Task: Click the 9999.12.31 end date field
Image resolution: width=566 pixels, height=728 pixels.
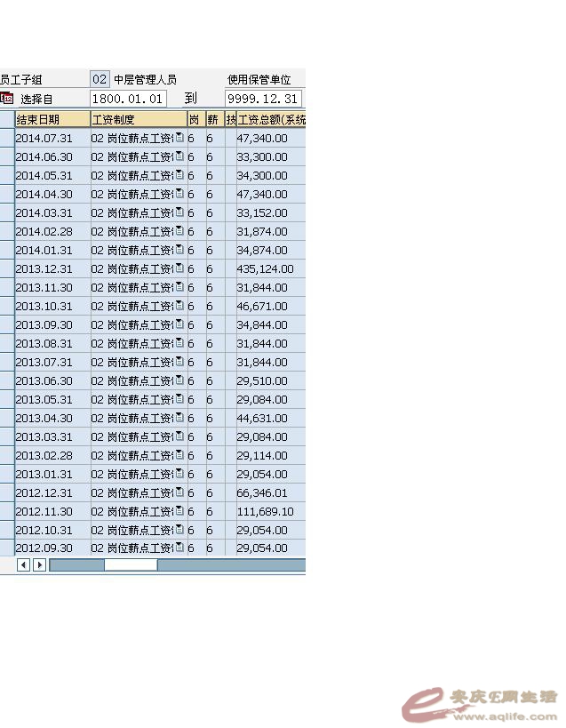Action: coord(264,99)
